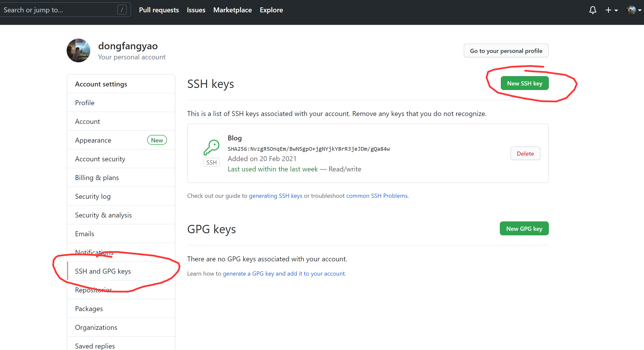Select Account in the settings sidebar

(121, 121)
